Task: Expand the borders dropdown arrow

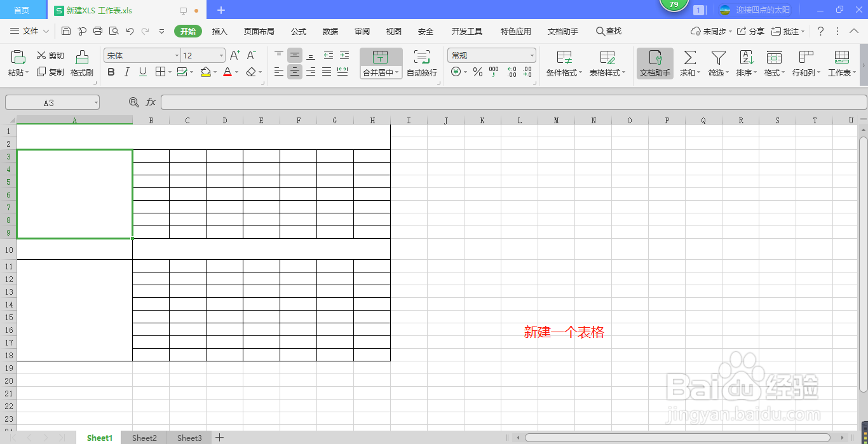Action: [x=170, y=72]
